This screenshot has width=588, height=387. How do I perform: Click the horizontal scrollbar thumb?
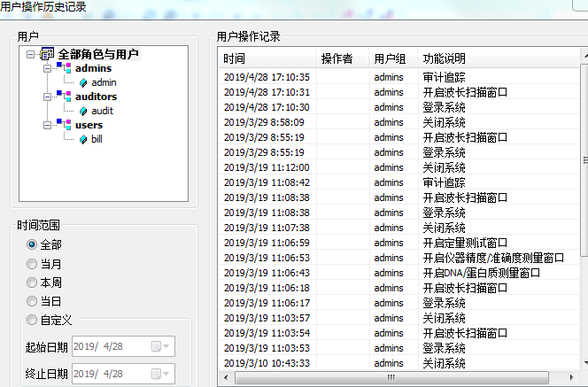[390, 378]
